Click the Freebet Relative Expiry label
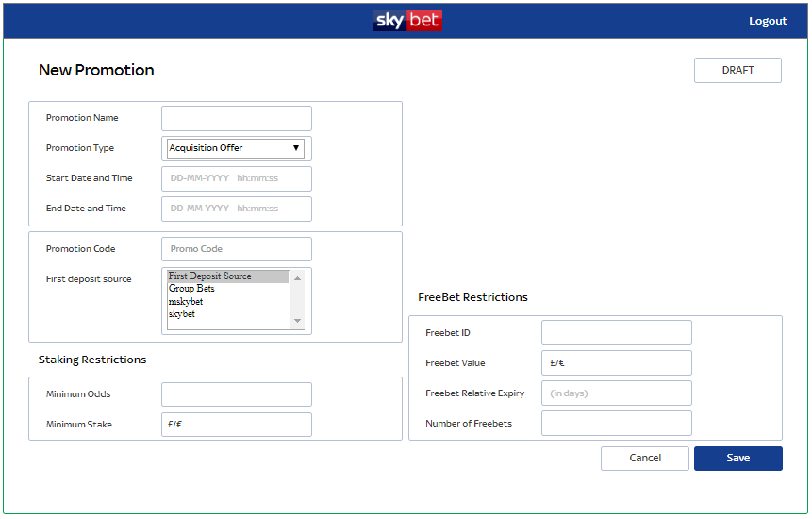The width and height of the screenshot is (812, 519). [475, 393]
